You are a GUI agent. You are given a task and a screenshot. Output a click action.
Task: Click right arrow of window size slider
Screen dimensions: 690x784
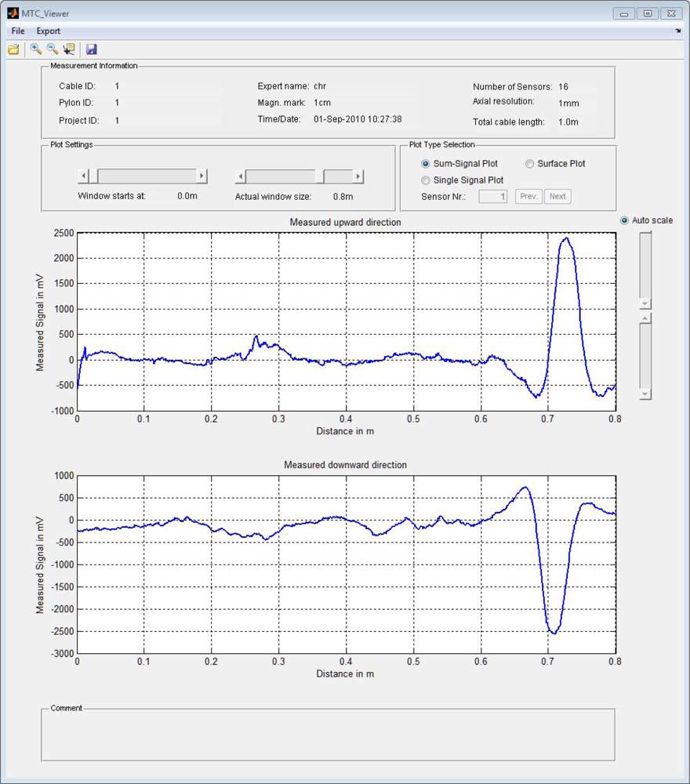358,176
